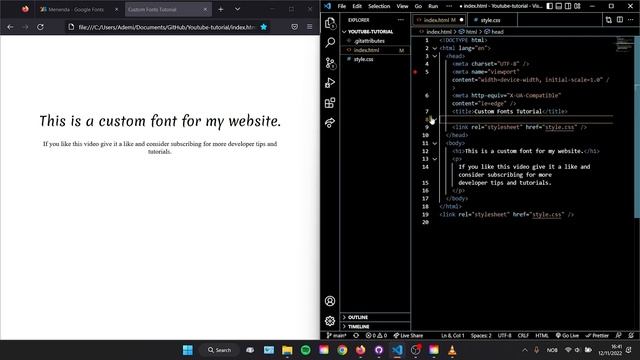Open the Windows Start menu
This screenshot has height=360, width=640.
188,350
